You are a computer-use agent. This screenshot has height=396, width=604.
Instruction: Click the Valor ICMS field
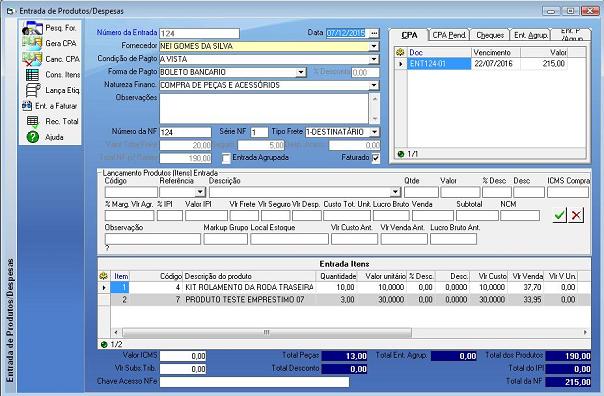pos(183,356)
